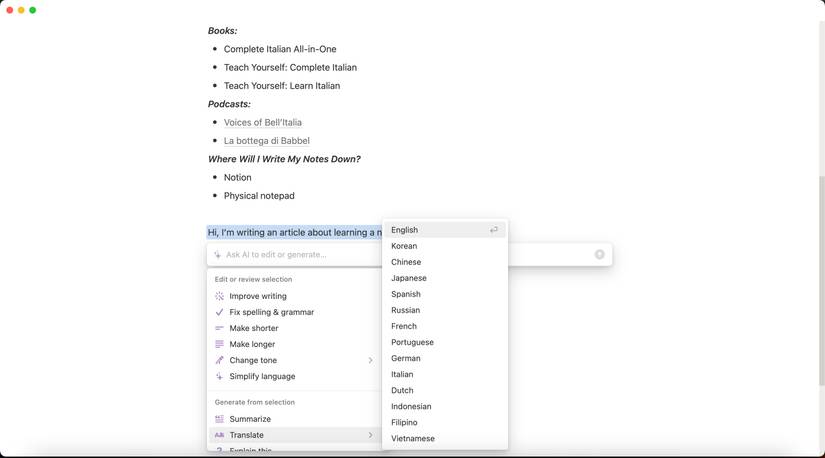The width and height of the screenshot is (825, 458).
Task: Select Japanese translation option
Action: pos(445,278)
